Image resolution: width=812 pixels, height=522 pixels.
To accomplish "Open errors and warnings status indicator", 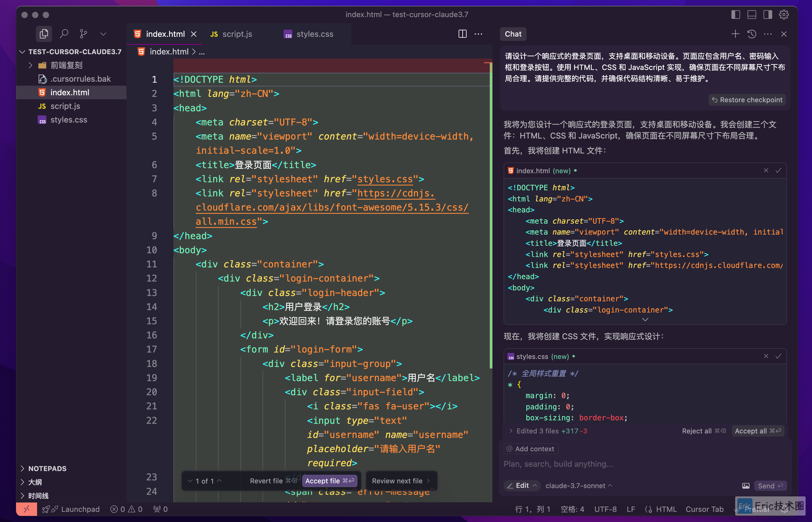I will (x=126, y=509).
